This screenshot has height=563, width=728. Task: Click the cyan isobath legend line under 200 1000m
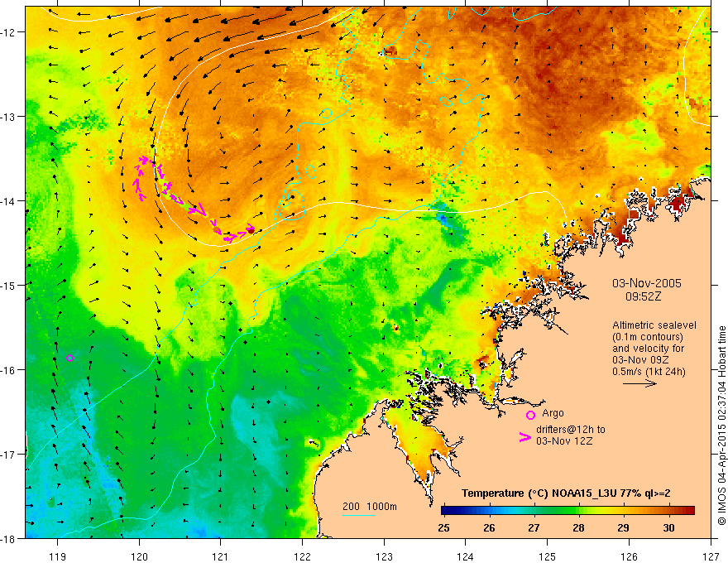pyautogui.click(x=358, y=515)
